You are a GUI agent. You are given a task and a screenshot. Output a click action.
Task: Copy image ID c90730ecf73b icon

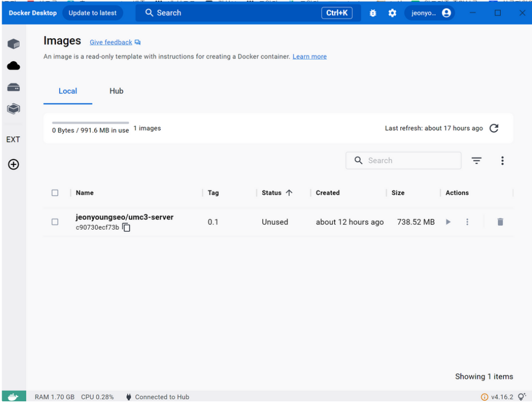(126, 227)
